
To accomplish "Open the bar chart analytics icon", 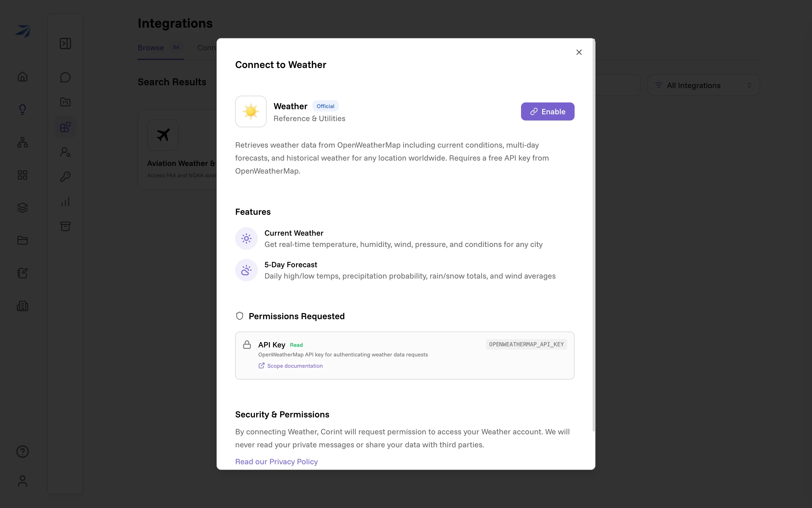I will tap(65, 202).
